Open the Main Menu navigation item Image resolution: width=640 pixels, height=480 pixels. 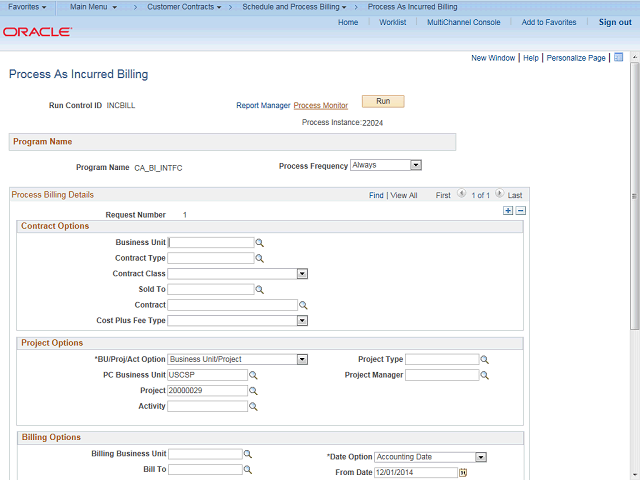[x=93, y=7]
